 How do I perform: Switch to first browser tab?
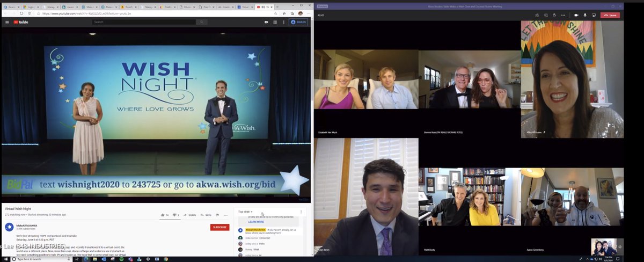pyautogui.click(x=11, y=7)
